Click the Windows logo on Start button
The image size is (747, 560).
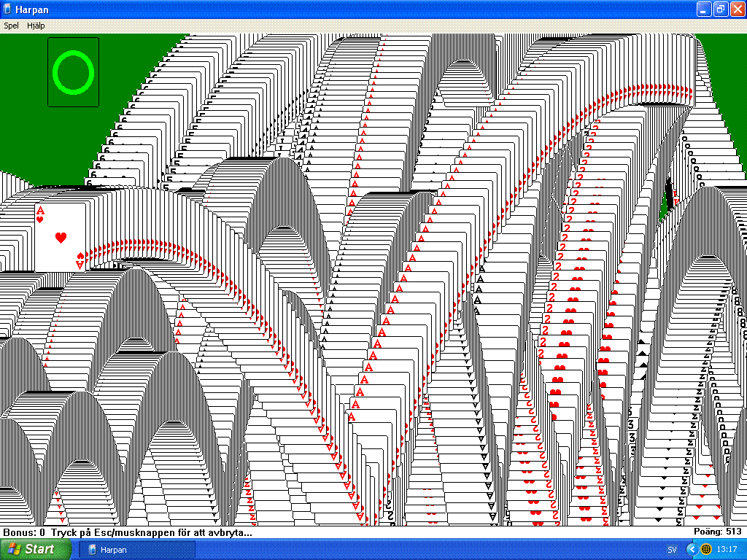coord(13,549)
